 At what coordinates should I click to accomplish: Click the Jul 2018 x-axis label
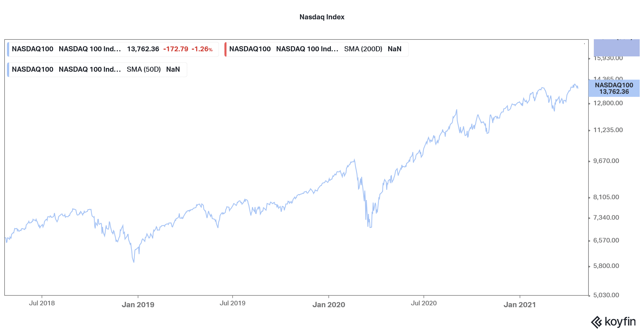pyautogui.click(x=42, y=303)
